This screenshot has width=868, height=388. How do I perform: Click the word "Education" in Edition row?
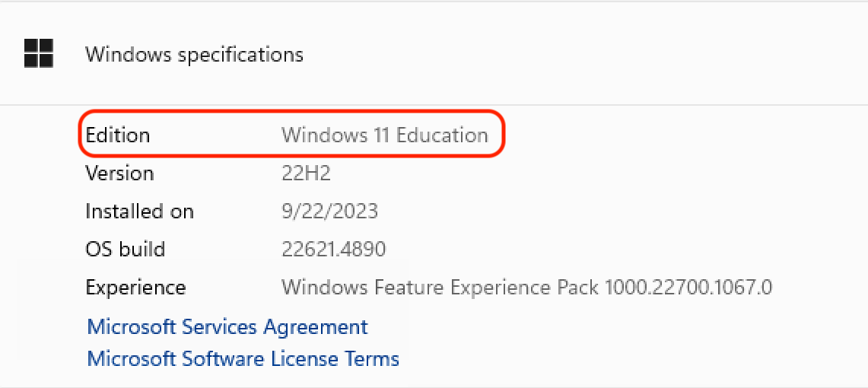point(442,135)
